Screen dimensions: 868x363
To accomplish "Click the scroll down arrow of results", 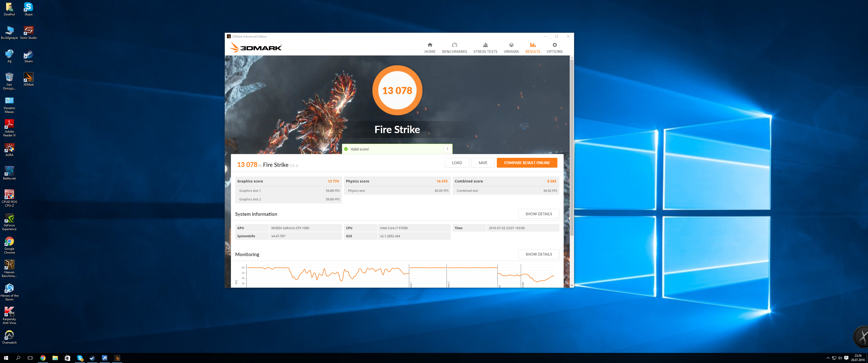I will click(x=572, y=285).
